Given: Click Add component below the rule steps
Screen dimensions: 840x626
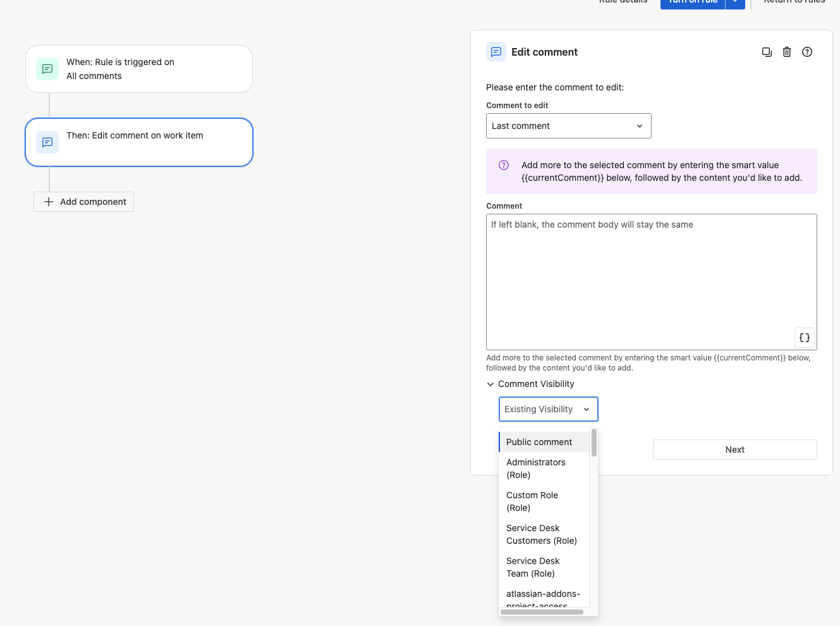Looking at the screenshot, I should [83, 201].
